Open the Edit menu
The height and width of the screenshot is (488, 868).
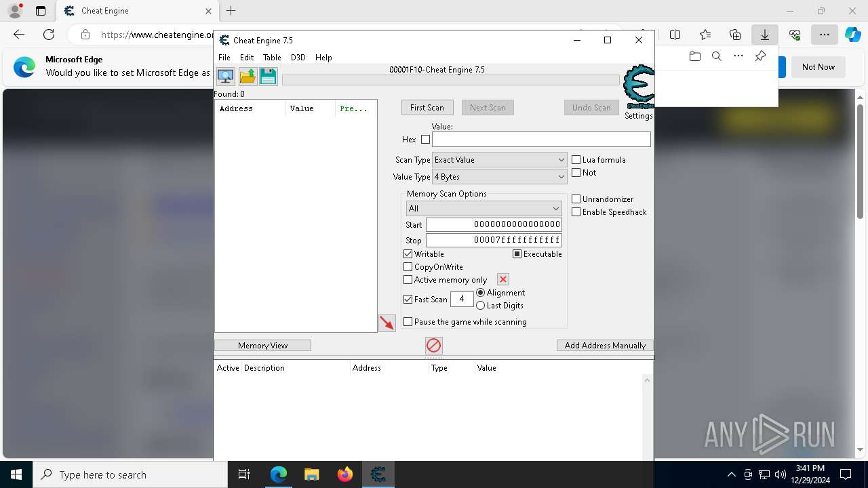tap(247, 58)
